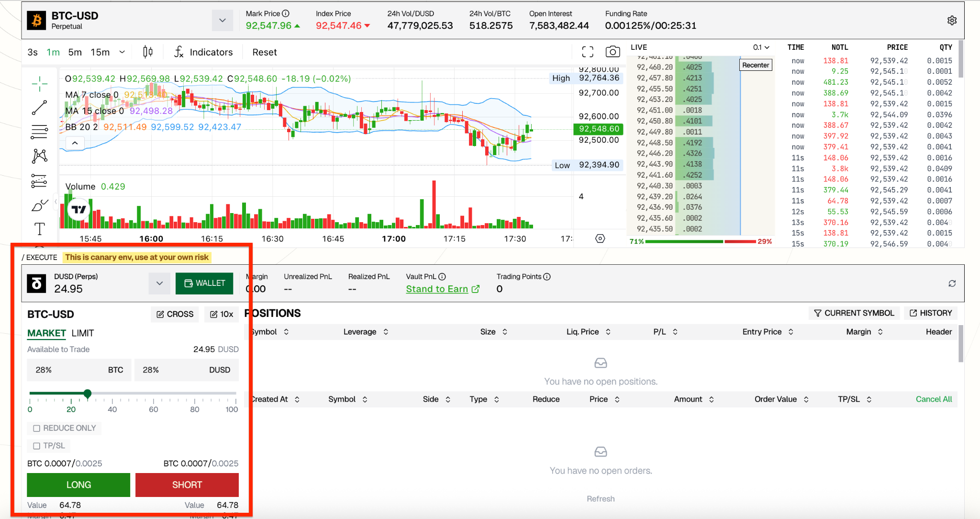Take a chart snapshot with camera icon
980x519 pixels.
point(612,52)
